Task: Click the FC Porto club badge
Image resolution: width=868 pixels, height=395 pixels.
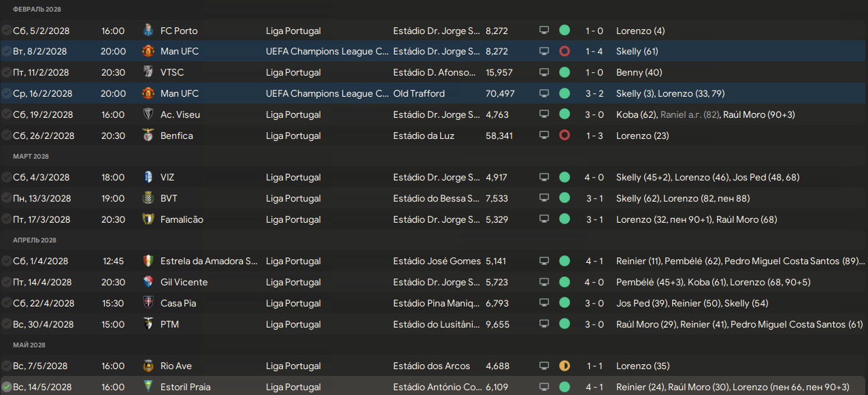Action: pyautogui.click(x=148, y=31)
